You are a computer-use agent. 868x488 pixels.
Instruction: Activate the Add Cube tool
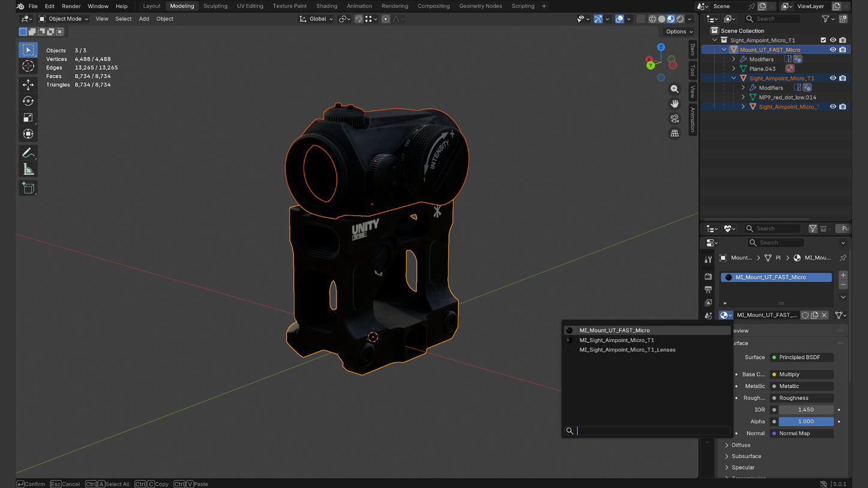(x=28, y=188)
